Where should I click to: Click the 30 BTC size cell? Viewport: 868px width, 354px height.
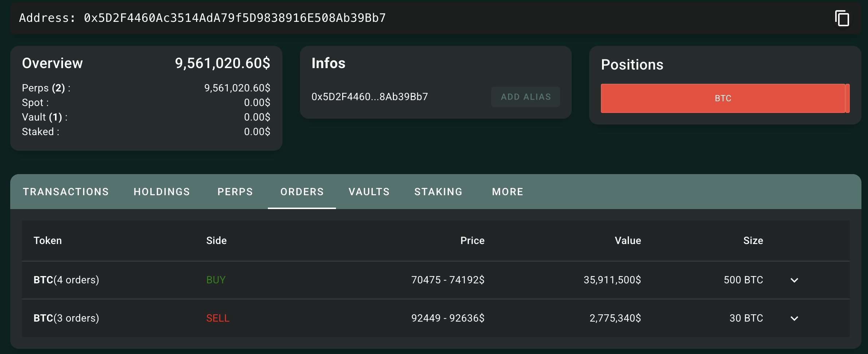(746, 318)
